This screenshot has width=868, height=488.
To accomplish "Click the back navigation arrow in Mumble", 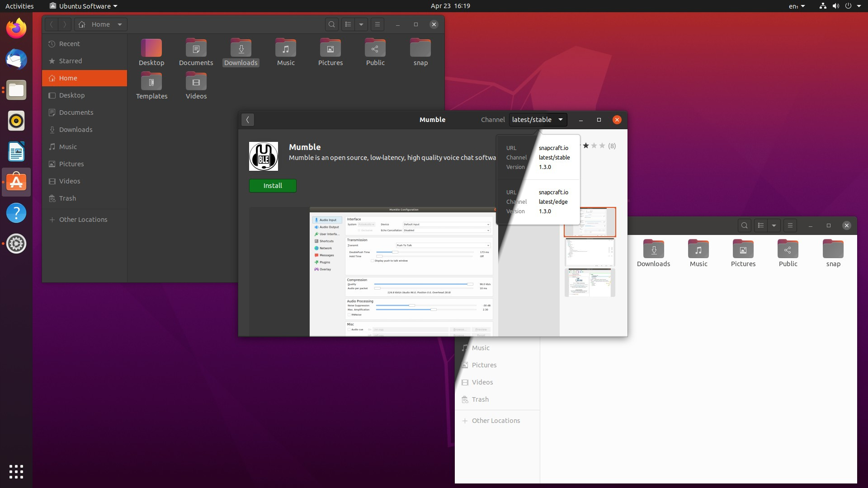I will coord(247,119).
